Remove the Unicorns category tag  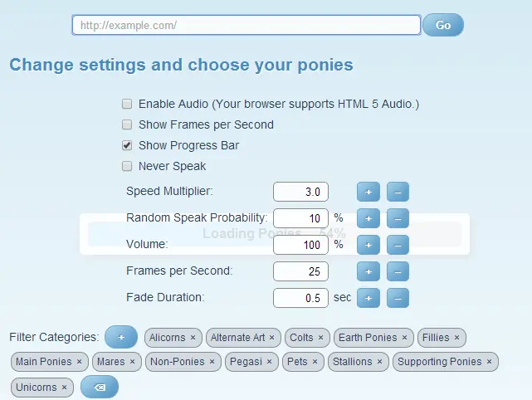point(65,388)
